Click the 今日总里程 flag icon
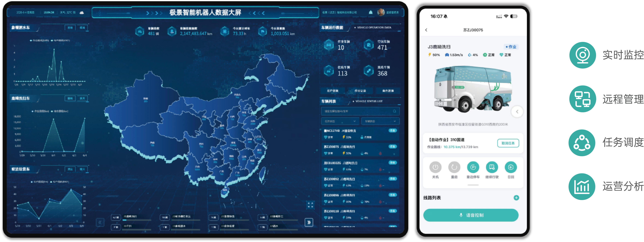Screen dimensions: 644x242 point(262,31)
